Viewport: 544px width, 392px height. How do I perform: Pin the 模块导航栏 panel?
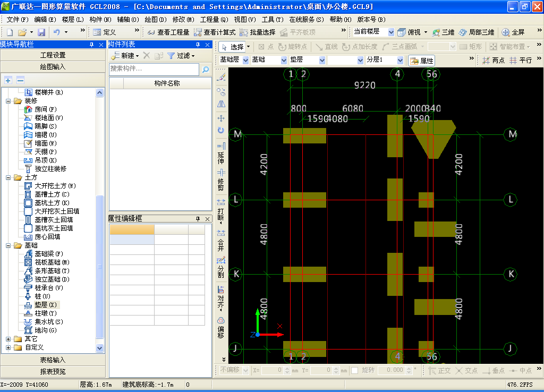click(x=92, y=45)
